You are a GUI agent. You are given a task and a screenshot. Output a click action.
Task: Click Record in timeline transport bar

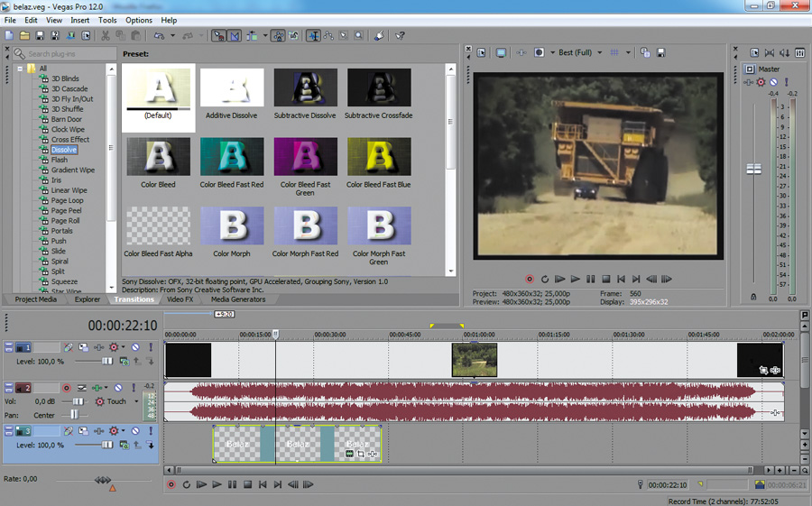(171, 484)
